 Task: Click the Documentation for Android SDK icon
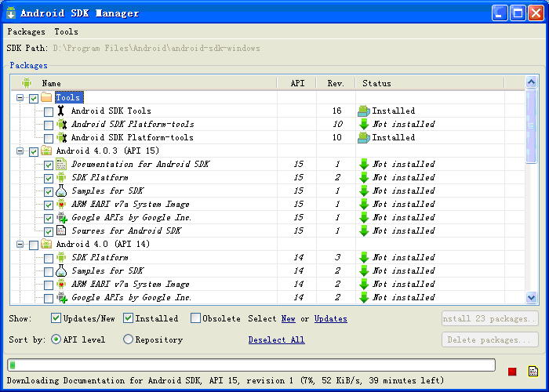click(x=61, y=164)
